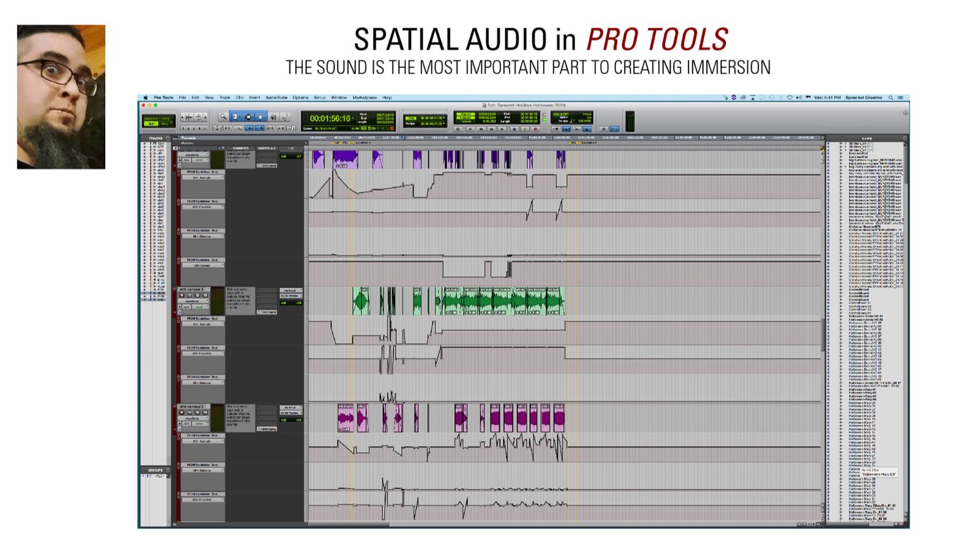Open sfx various 3 waveform view selector
Screen dimensions: 980x551
coord(193,418)
